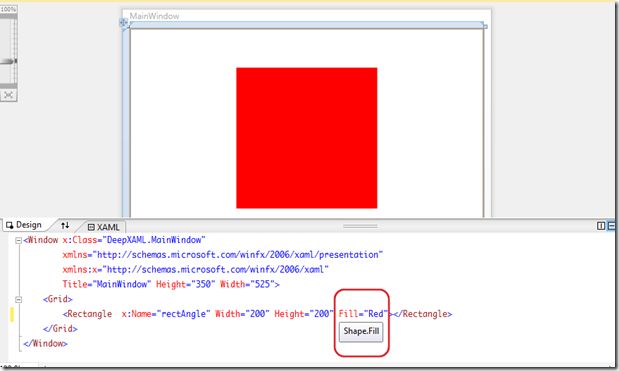This screenshot has width=619, height=371.
Task: Click the closing </Rectangle> tag
Action: click(423, 314)
